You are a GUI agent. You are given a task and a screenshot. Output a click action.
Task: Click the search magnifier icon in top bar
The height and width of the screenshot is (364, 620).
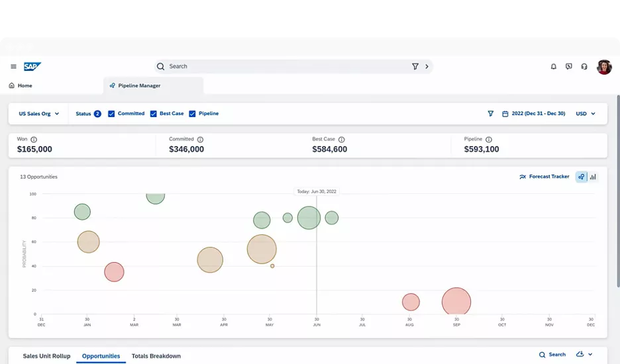click(x=160, y=66)
